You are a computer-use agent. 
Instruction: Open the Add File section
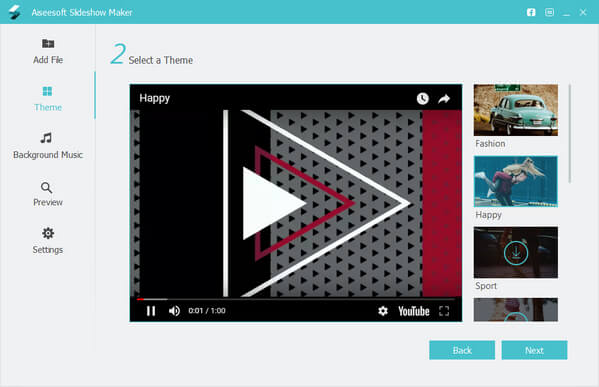click(48, 51)
